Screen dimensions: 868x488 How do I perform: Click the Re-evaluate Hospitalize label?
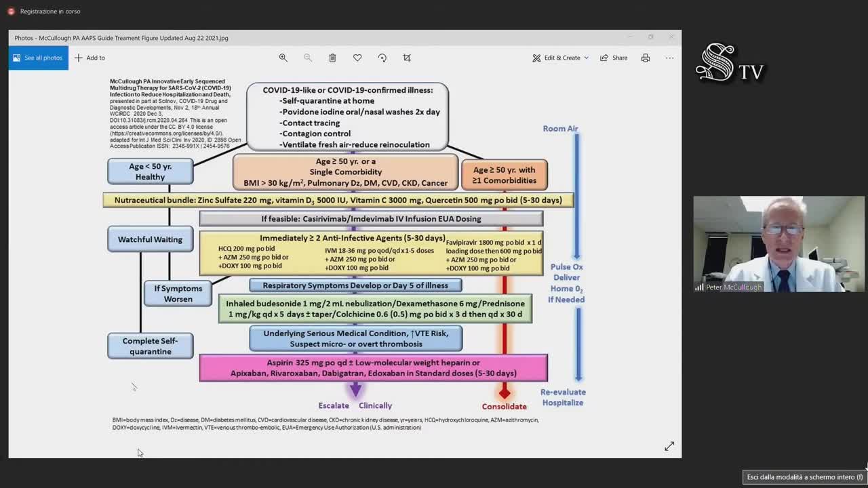coord(563,397)
